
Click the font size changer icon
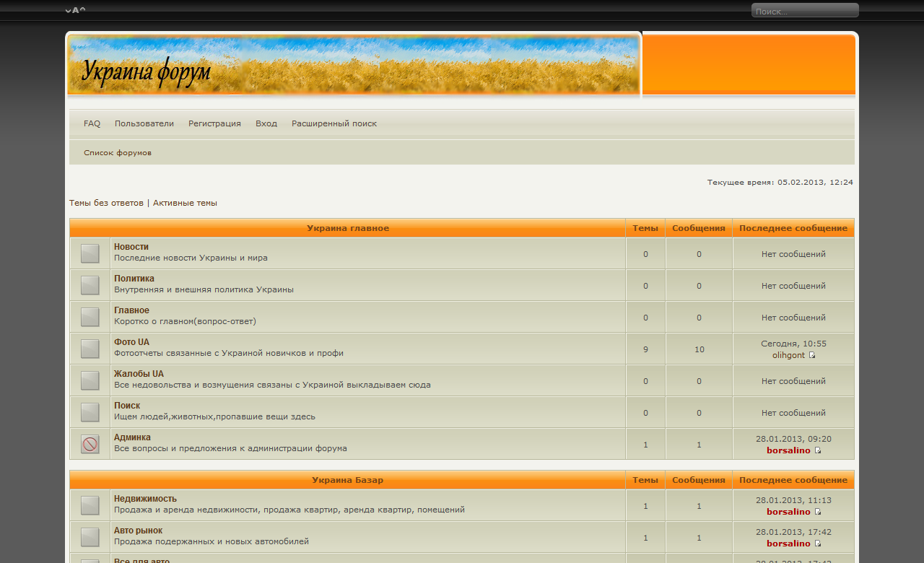click(75, 10)
